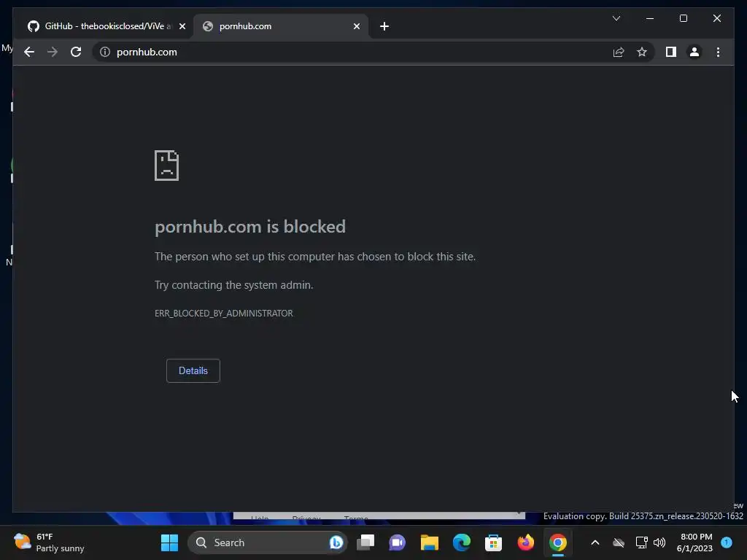Open Bing Chat icon in search box

336,542
